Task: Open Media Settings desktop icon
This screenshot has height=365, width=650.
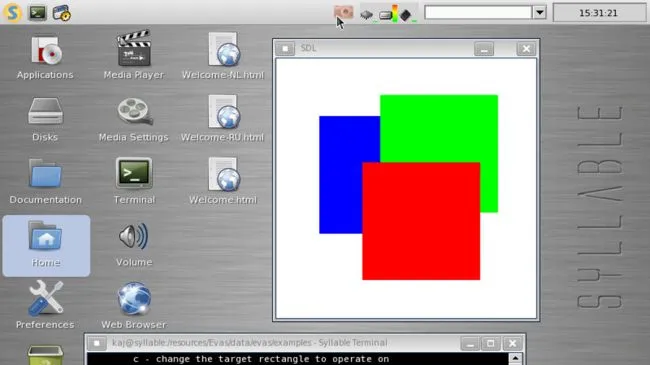Action: pyautogui.click(x=133, y=119)
